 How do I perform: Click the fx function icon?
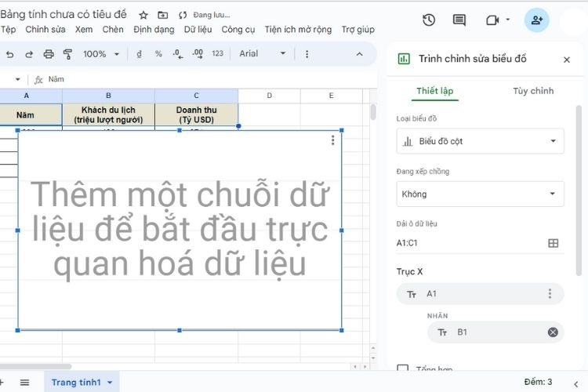click(x=38, y=79)
